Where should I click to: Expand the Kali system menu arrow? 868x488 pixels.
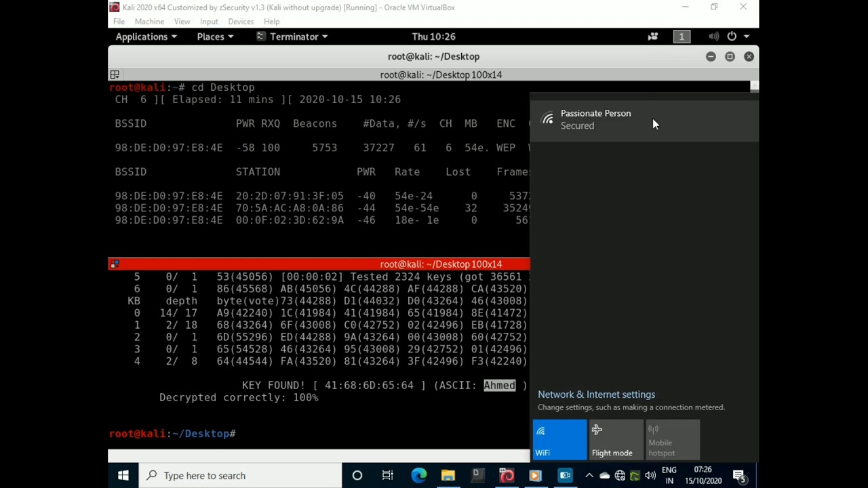(x=746, y=37)
